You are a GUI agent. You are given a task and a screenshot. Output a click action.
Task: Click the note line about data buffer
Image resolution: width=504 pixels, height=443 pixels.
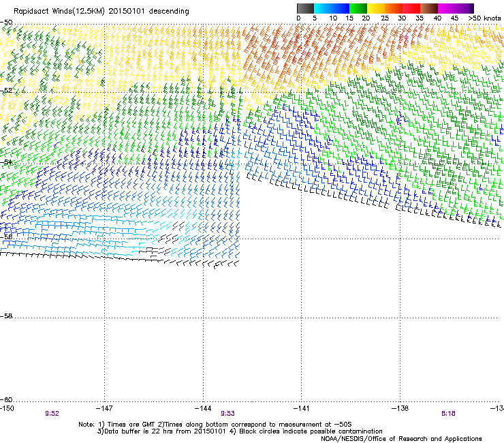coord(240,431)
